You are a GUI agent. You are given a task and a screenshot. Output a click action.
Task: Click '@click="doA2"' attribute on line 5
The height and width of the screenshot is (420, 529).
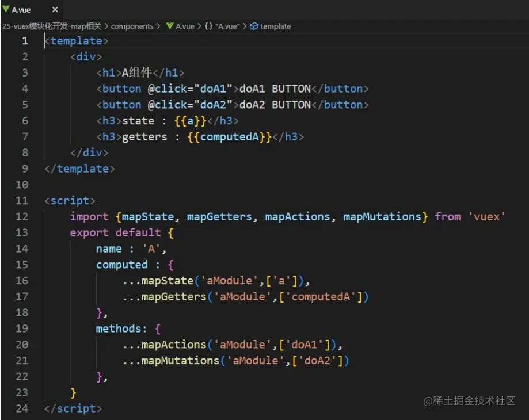point(191,105)
